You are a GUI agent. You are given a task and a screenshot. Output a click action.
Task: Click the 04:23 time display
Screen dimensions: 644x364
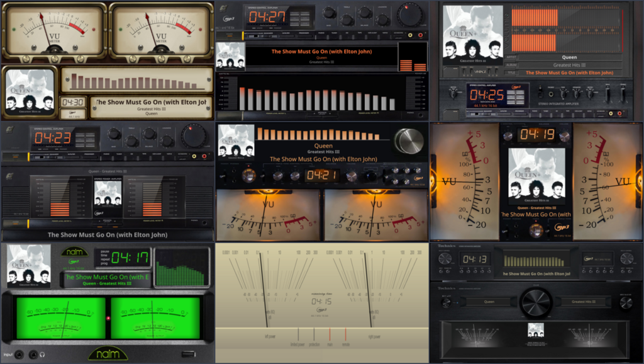(x=53, y=138)
